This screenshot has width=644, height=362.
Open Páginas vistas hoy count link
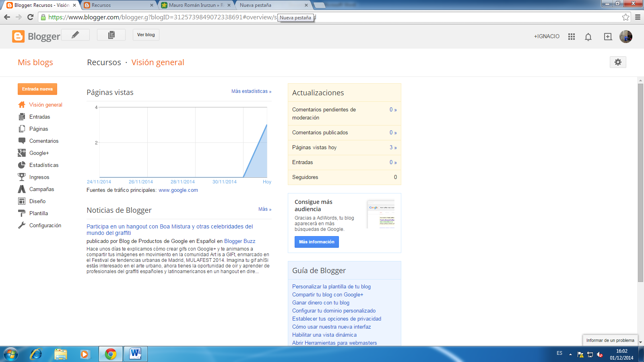pos(393,147)
